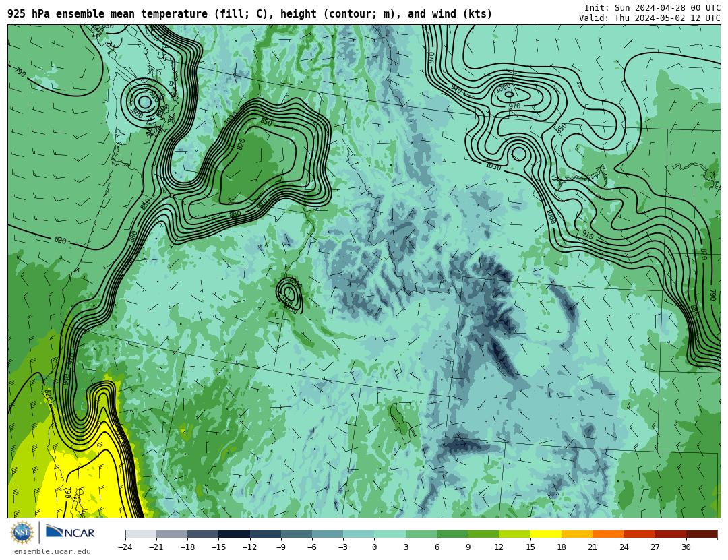Pick the colorbar segment between -24 and -21
Viewport: 728px width, 560px height.
click(x=141, y=534)
